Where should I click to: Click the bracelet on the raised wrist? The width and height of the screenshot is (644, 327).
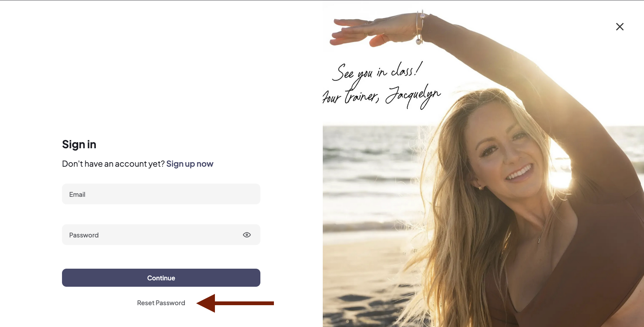[420, 27]
